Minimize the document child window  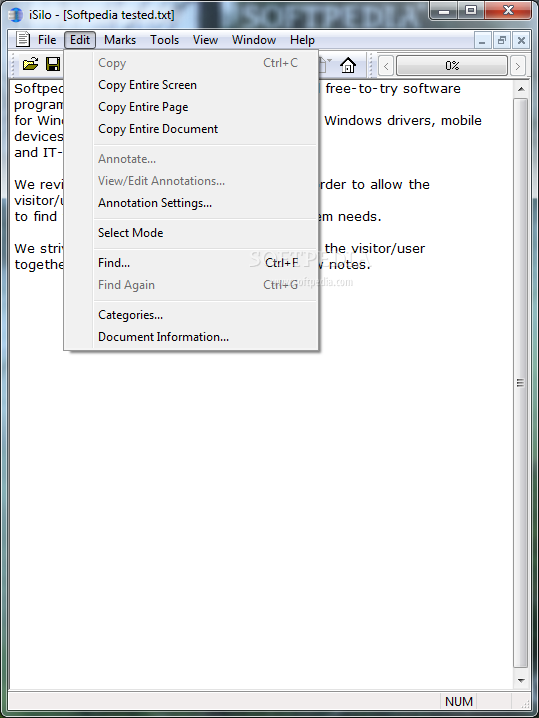tap(482, 41)
